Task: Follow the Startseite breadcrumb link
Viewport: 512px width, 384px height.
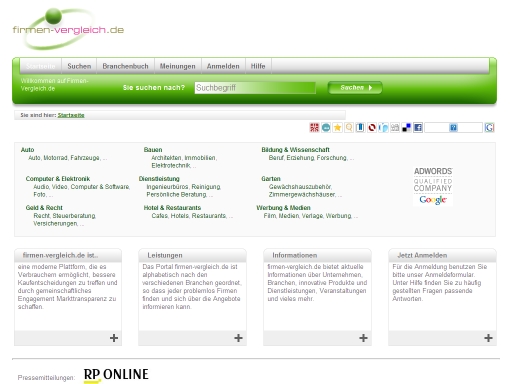Action: pyautogui.click(x=71, y=115)
